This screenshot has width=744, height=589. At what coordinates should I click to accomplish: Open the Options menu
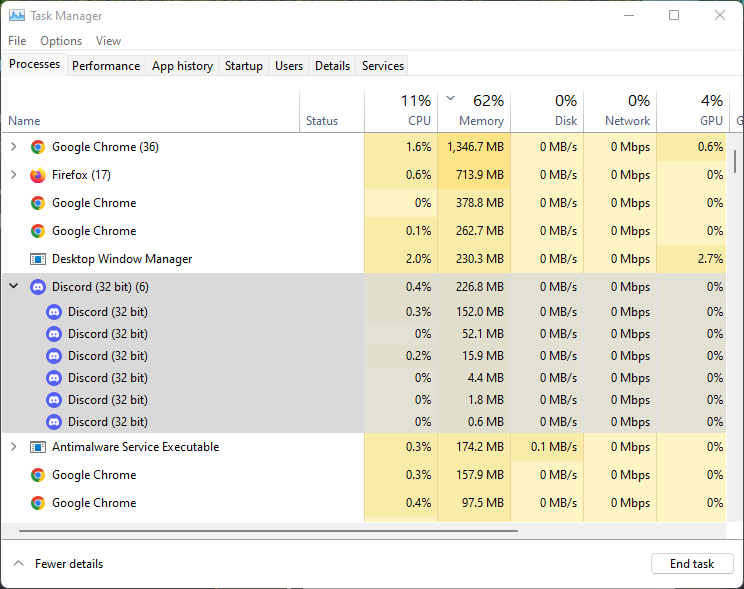[x=61, y=41]
